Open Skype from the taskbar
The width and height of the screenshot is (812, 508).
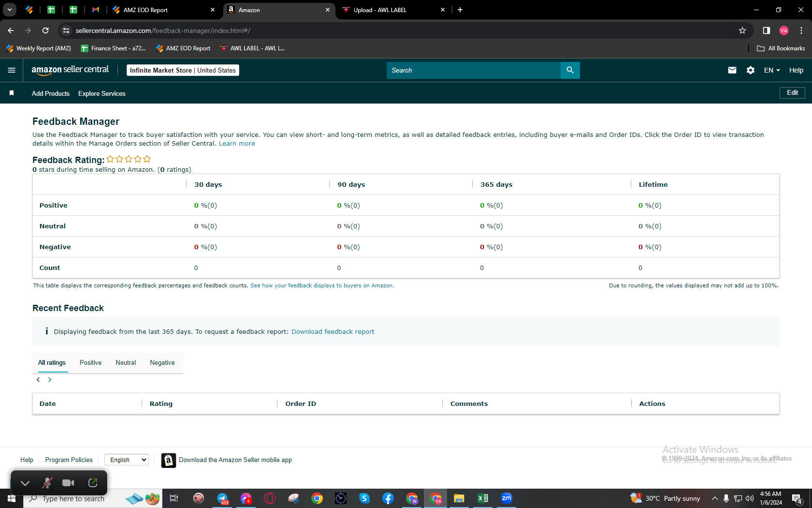click(364, 498)
